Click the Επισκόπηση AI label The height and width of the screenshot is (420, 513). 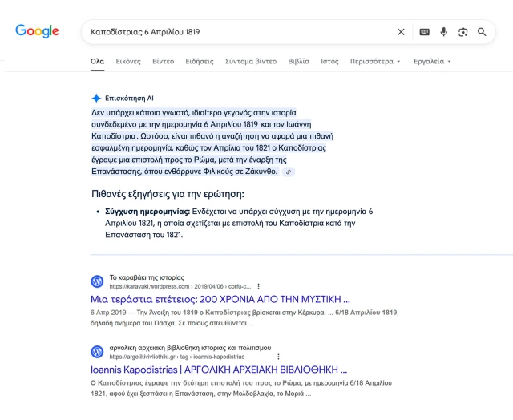[129, 98]
